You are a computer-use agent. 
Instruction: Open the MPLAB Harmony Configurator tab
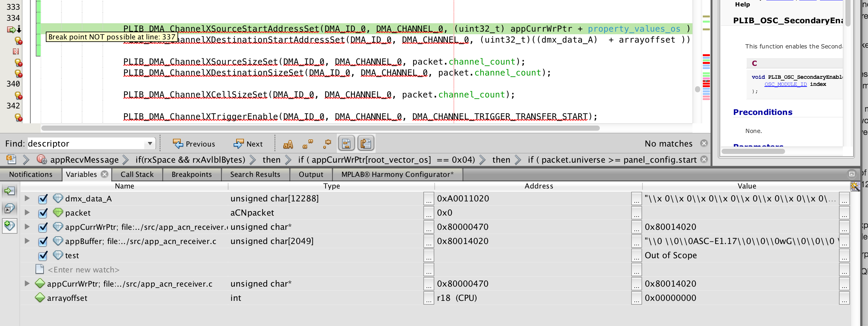click(x=397, y=174)
